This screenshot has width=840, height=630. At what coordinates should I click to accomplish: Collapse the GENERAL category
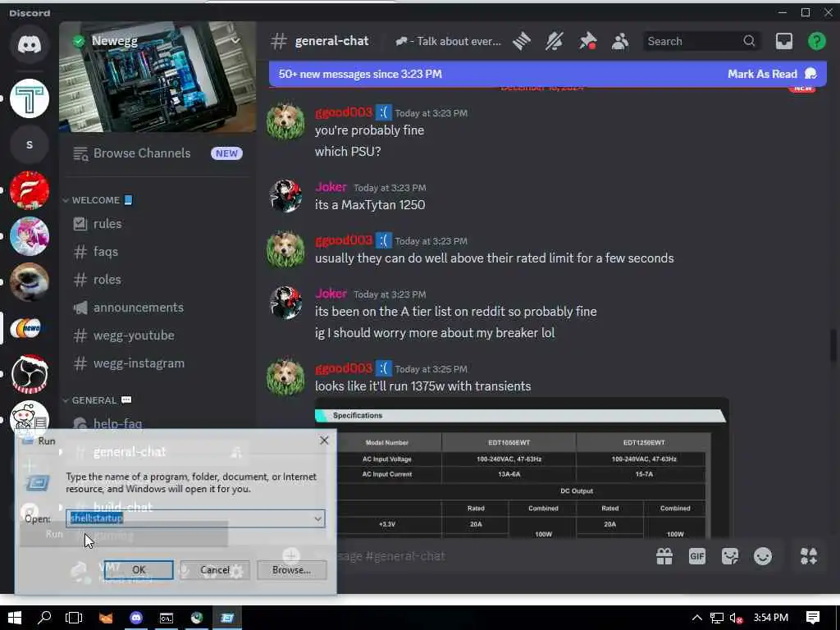pyautogui.click(x=97, y=400)
